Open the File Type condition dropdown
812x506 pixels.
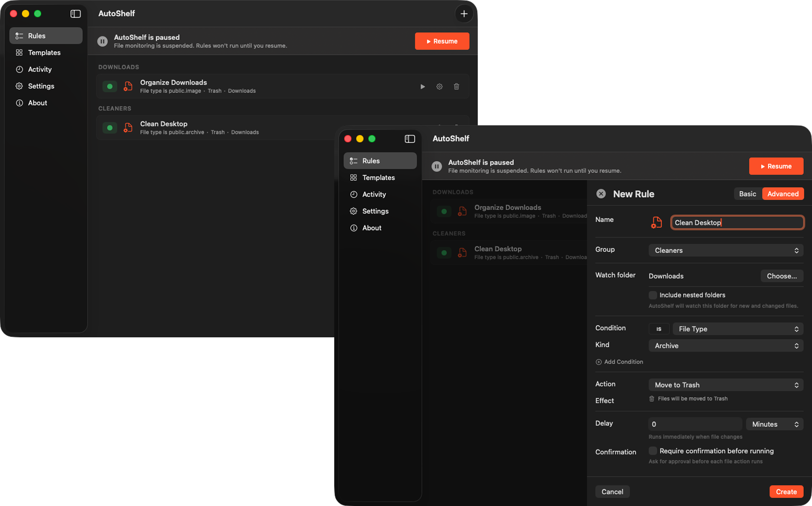pyautogui.click(x=738, y=329)
